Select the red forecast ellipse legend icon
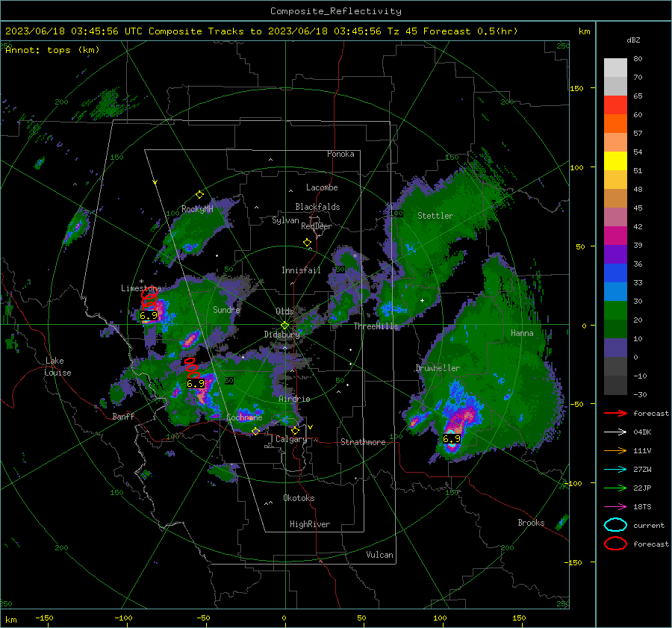This screenshot has width=672, height=628. (615, 544)
